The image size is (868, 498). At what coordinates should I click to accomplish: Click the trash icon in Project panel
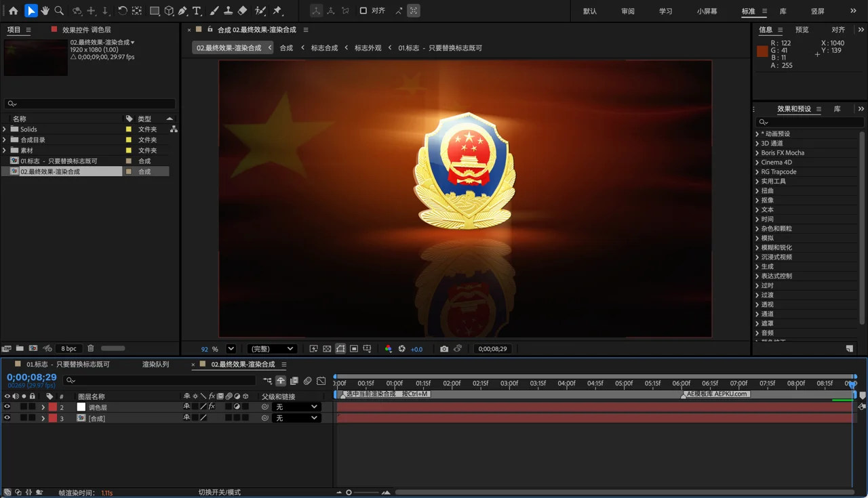tap(91, 348)
